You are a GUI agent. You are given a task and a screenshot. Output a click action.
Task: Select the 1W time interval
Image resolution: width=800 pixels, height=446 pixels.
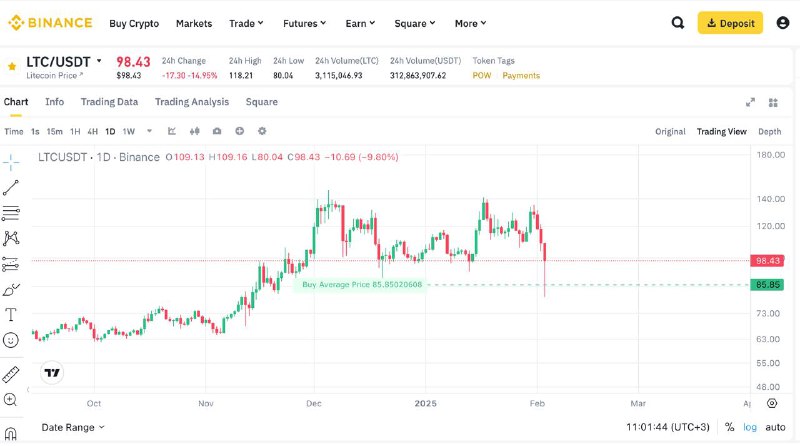[129, 132]
